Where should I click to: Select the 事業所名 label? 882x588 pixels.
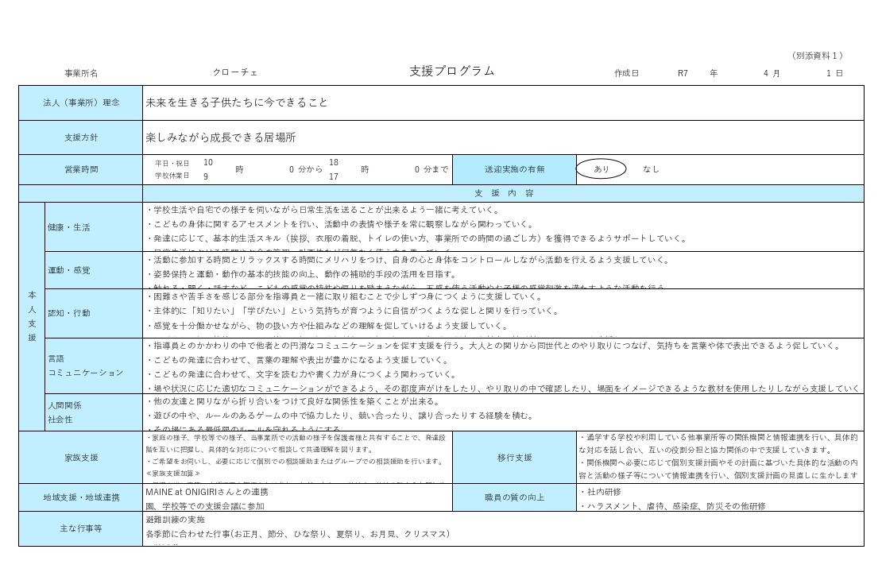pos(81,73)
